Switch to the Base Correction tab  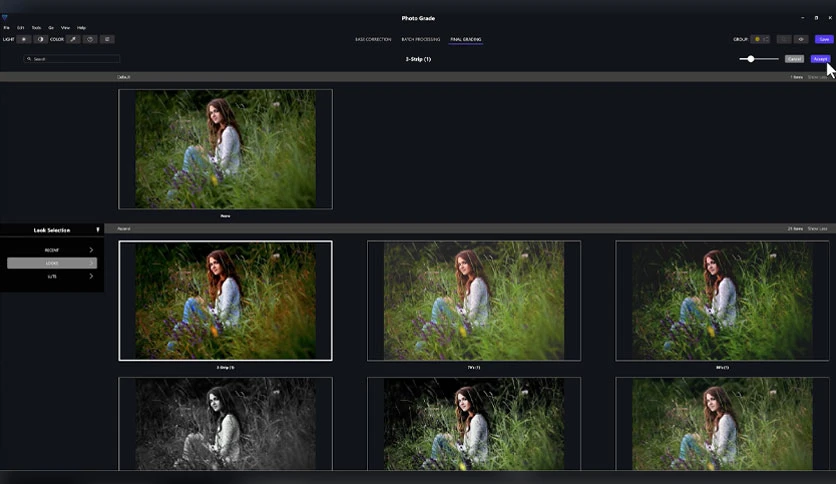pyautogui.click(x=373, y=39)
